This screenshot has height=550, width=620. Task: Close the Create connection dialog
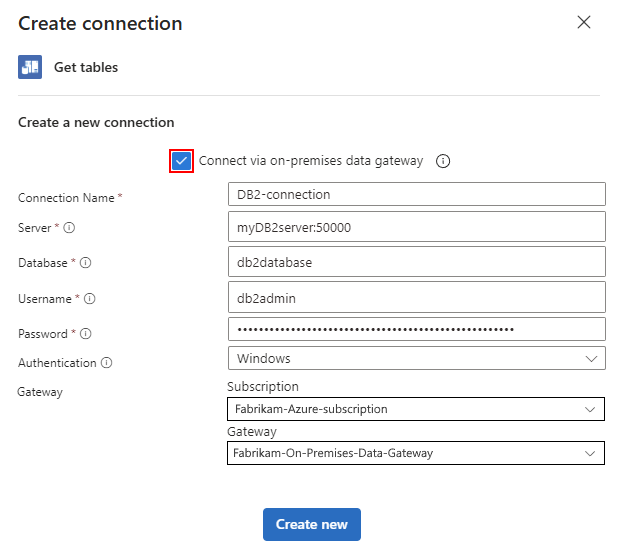tap(584, 22)
